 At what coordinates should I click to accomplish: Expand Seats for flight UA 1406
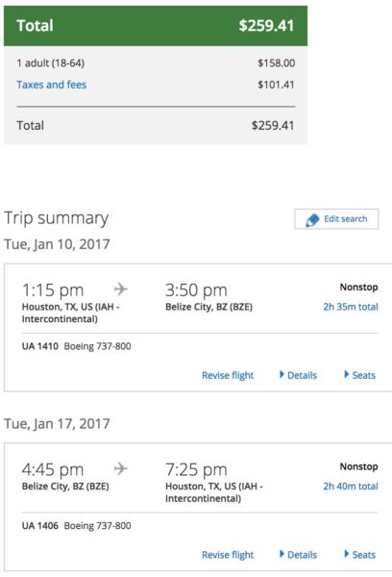coord(360,555)
